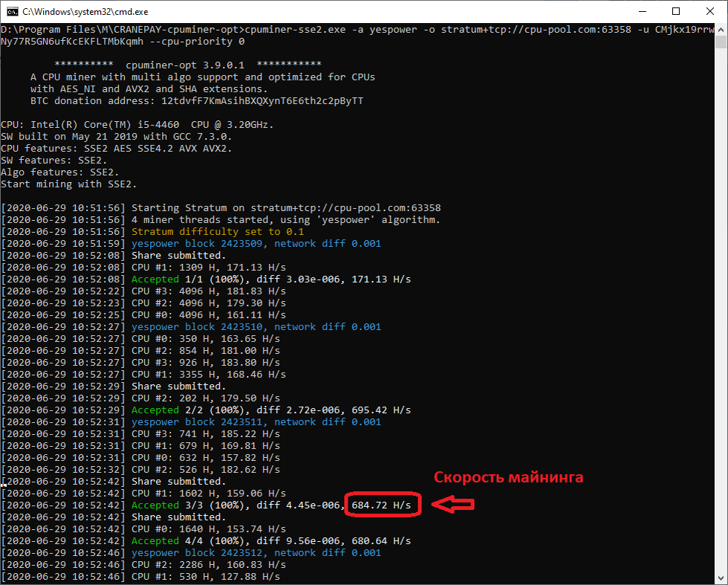Maximize the cmd.exe window

(676, 12)
